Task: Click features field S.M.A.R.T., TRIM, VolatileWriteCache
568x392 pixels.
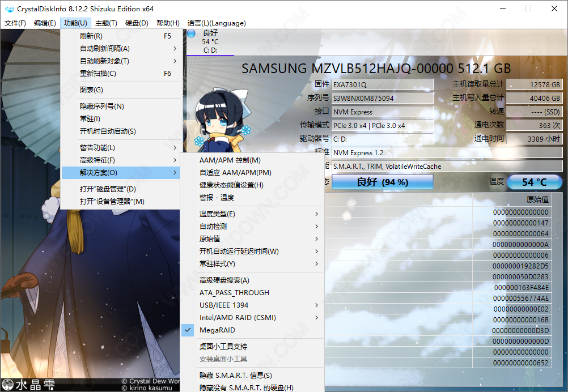Action: tap(447, 166)
